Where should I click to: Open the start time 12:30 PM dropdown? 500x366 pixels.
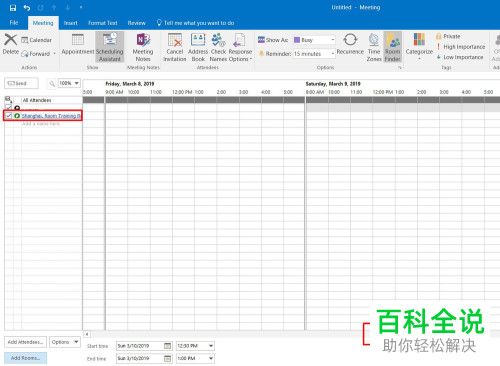click(211, 346)
